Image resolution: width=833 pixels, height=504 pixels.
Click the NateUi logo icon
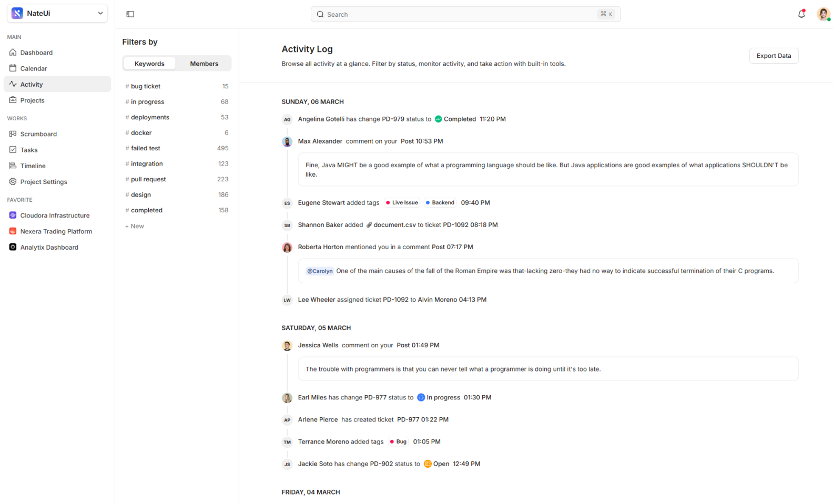point(17,13)
